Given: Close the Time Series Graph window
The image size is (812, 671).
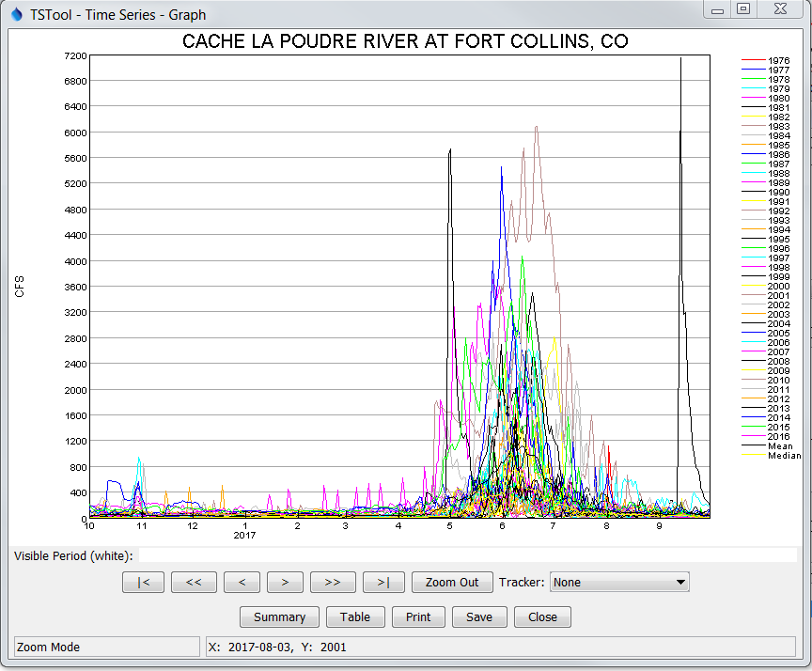Looking at the screenshot, I should [542, 616].
